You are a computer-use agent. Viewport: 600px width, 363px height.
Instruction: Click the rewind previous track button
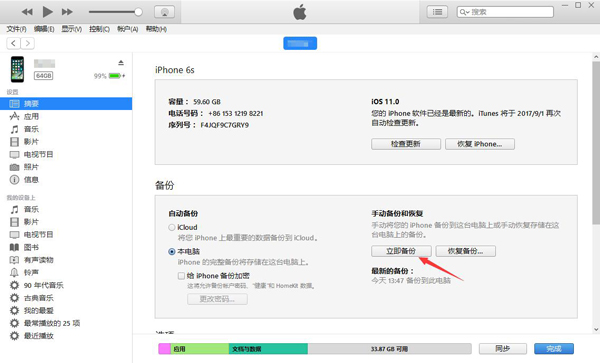27,12
